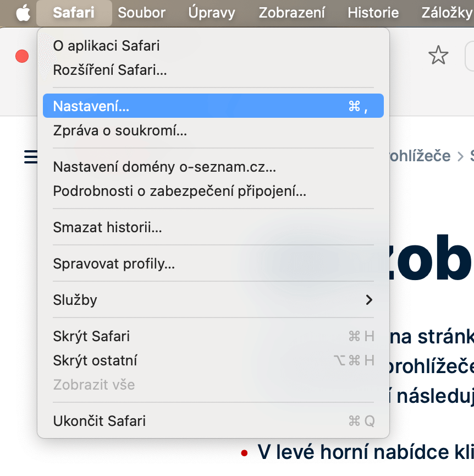Image resolution: width=474 pixels, height=476 pixels.
Task: Open the hamburger menu on the page
Action: click(31, 157)
